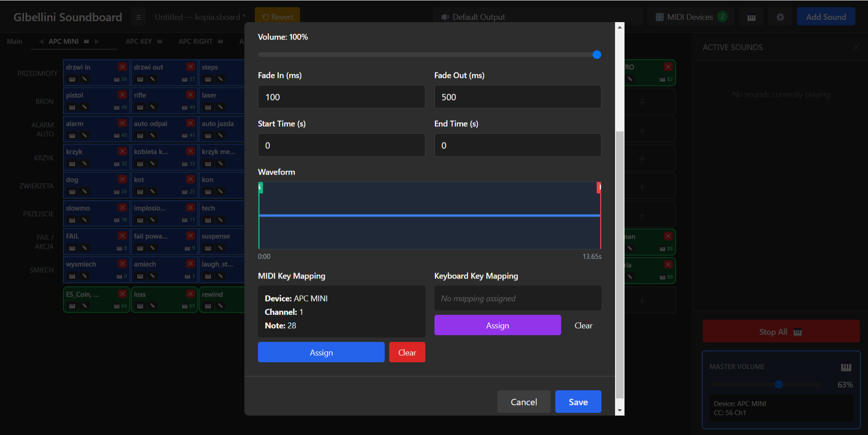Remove the 'drzwi in' sound with red X
This screenshot has width=868, height=435.
(x=122, y=67)
